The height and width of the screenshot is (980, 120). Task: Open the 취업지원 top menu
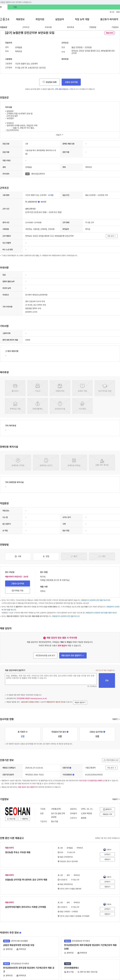40,19
